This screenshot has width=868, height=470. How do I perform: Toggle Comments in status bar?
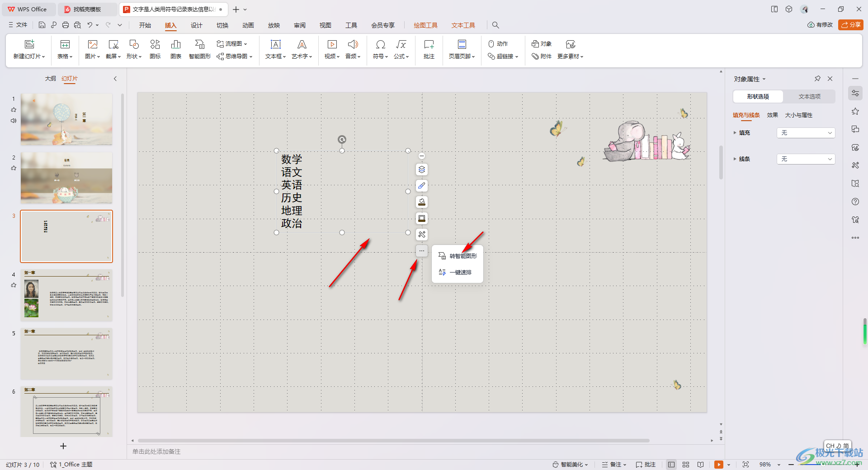(646, 465)
